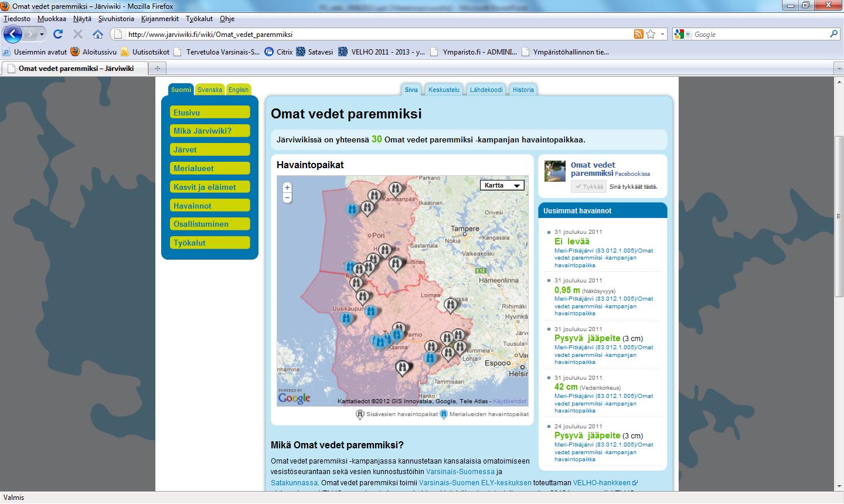Click the search magnifier icon
The image size is (844, 504).
pyautogui.click(x=834, y=34)
